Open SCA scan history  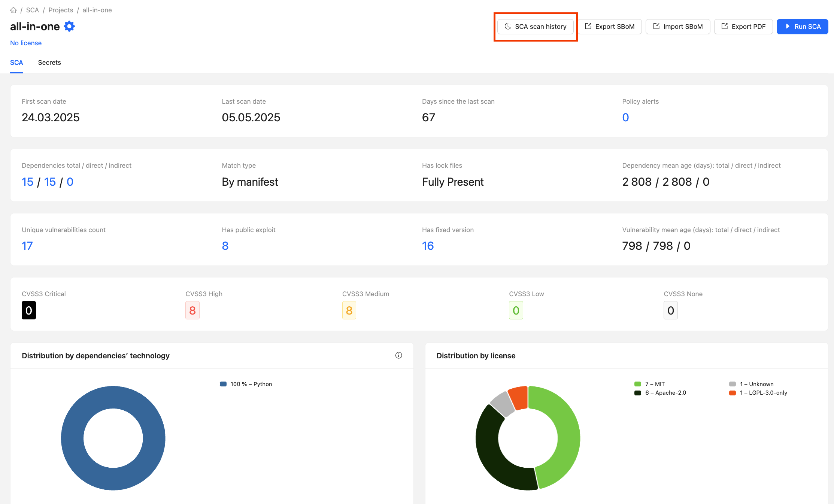[x=536, y=27]
